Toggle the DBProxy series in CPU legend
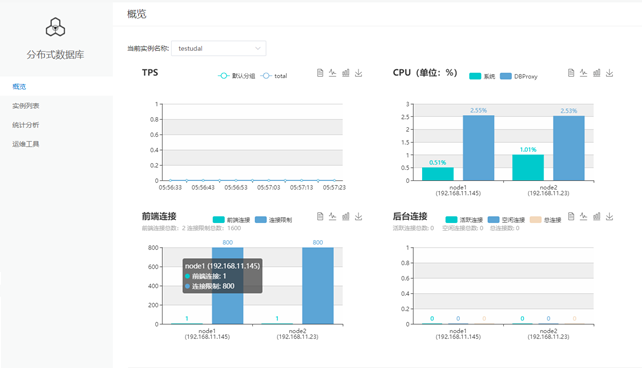Viewport: 642px width, 368px height. [x=519, y=76]
